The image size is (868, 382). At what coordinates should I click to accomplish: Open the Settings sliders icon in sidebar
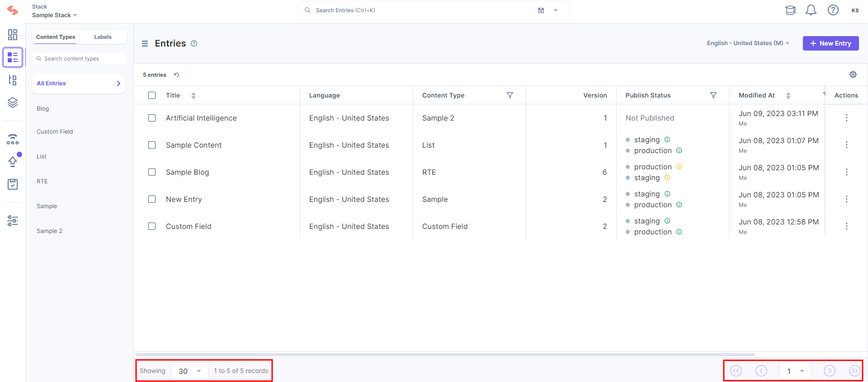(x=13, y=221)
